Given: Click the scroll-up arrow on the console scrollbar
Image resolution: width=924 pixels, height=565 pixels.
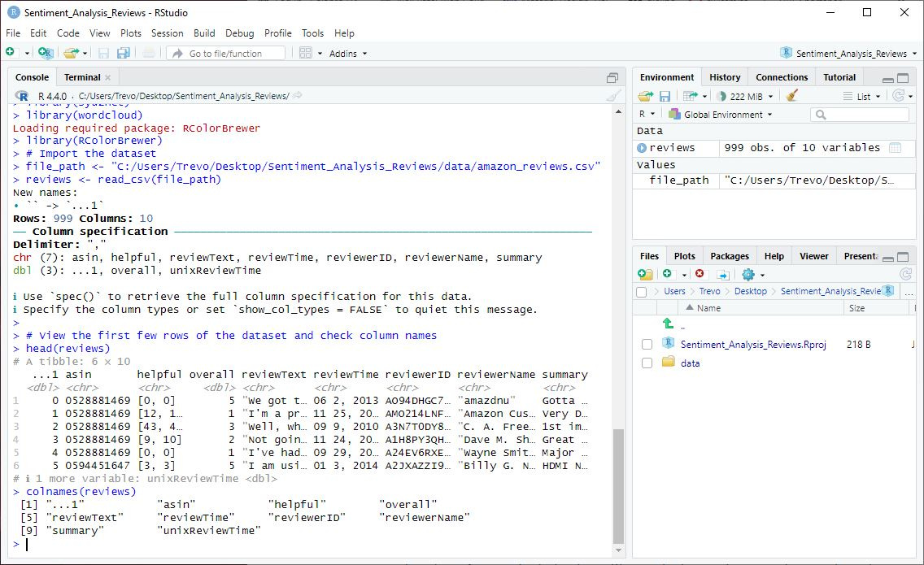Looking at the screenshot, I should [617, 111].
